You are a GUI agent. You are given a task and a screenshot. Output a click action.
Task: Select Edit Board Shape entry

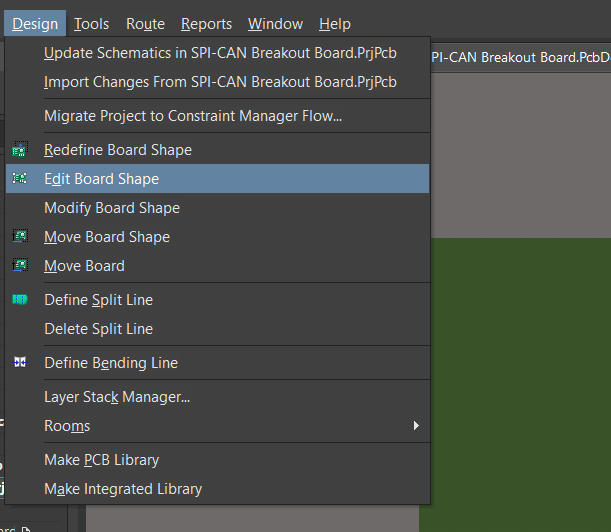click(218, 179)
